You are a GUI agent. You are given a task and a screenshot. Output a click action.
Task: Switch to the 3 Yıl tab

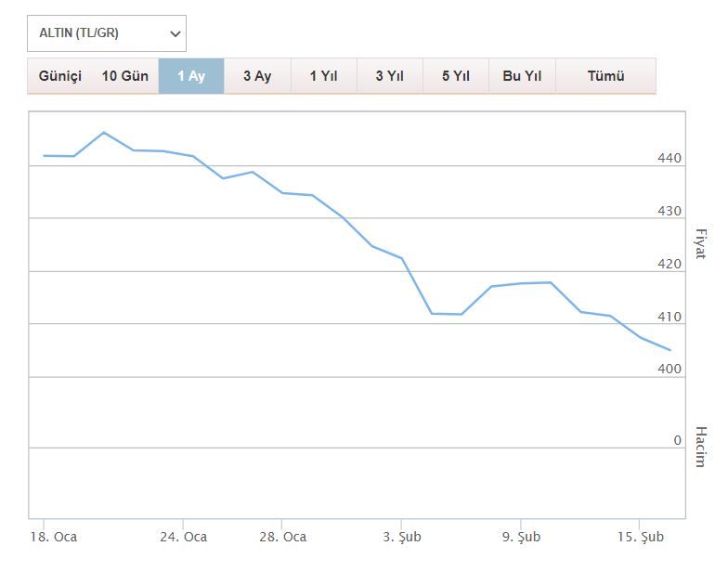pyautogui.click(x=390, y=76)
